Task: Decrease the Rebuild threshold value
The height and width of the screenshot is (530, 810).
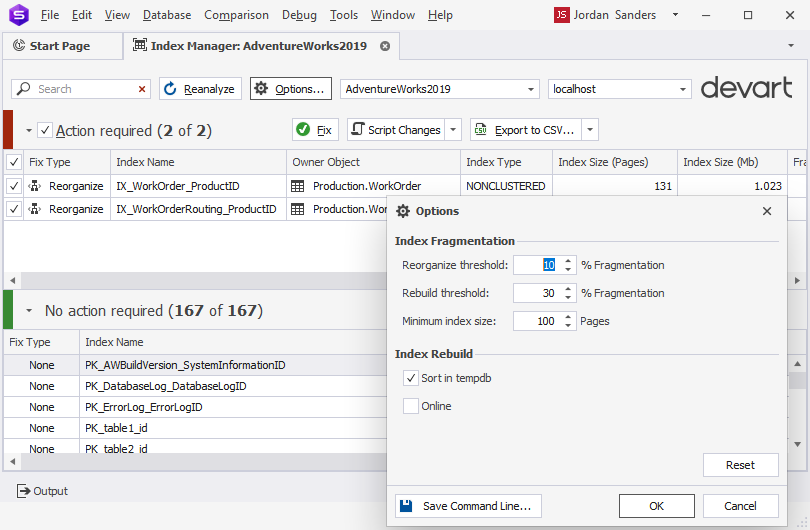Action: point(568,297)
